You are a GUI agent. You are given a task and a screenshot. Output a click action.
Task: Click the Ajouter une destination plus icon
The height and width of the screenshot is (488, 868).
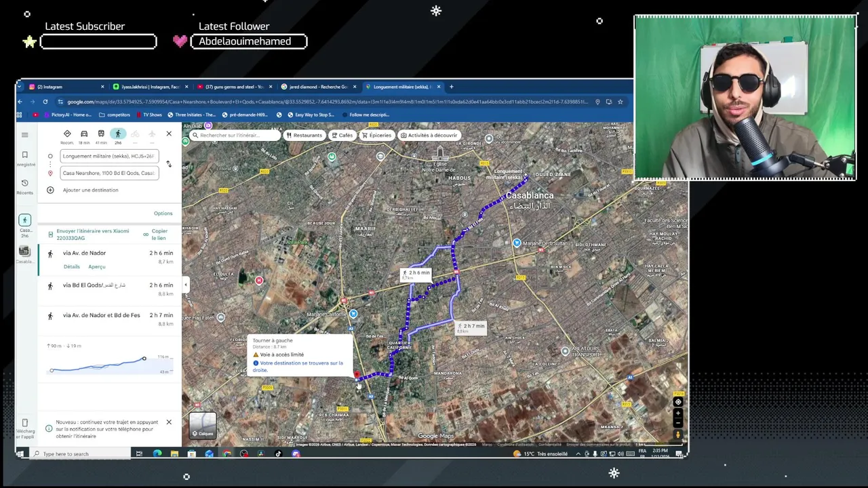50,190
